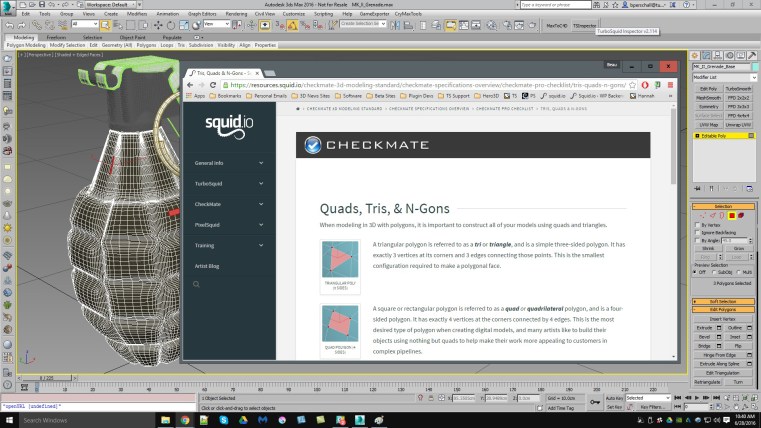Open the Graph Editors menu
The width and height of the screenshot is (761, 428).
click(202, 14)
